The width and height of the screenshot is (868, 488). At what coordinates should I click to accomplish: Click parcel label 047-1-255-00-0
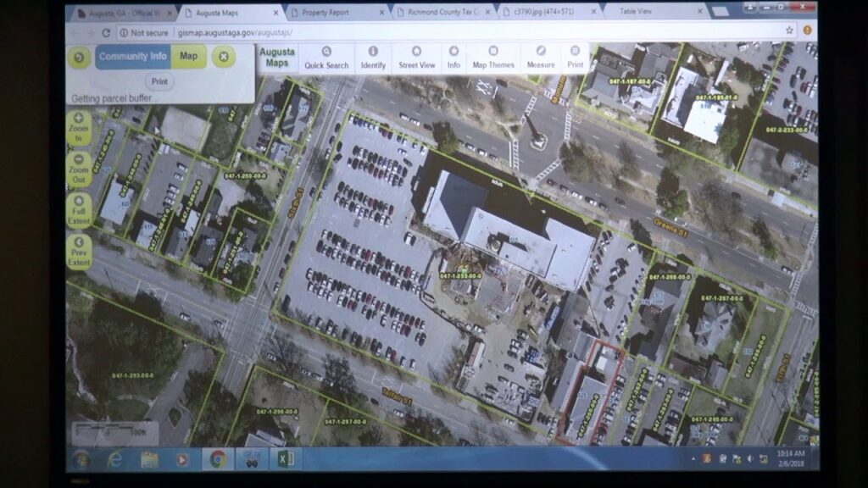coord(460,275)
